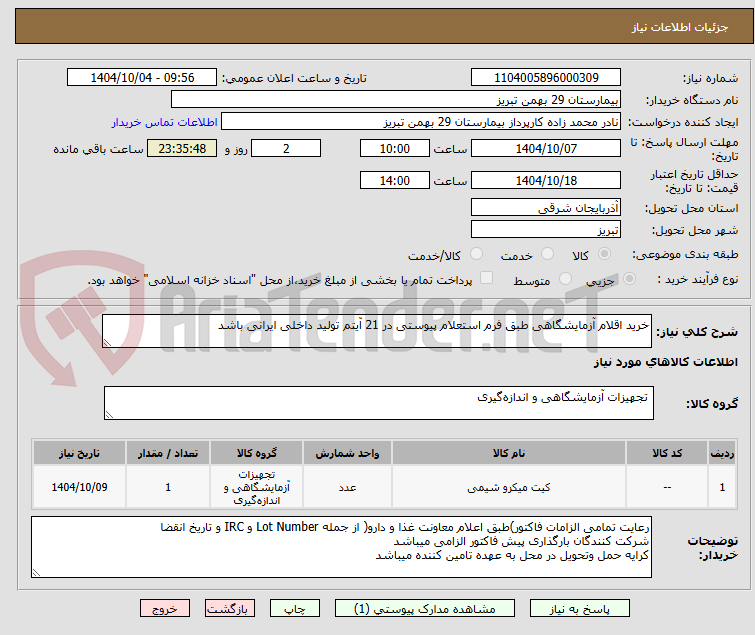Toggle the اسناد خزانه اسلامی payment checkbox
Viewport: 755px width, 635px height.
[486, 278]
